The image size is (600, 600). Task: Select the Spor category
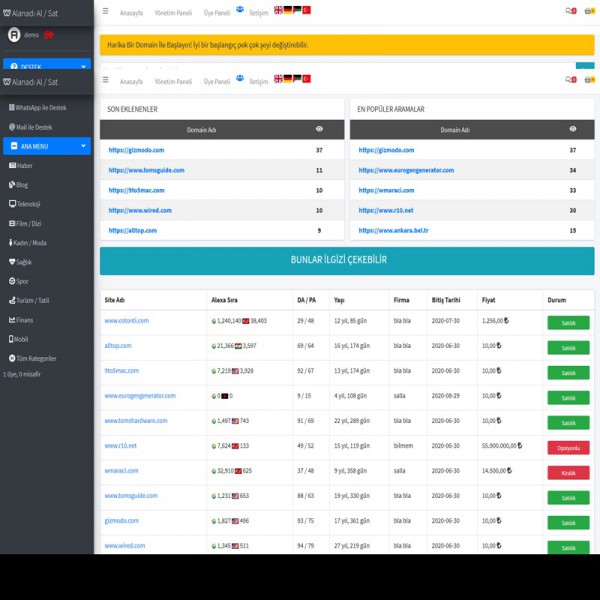[18, 281]
